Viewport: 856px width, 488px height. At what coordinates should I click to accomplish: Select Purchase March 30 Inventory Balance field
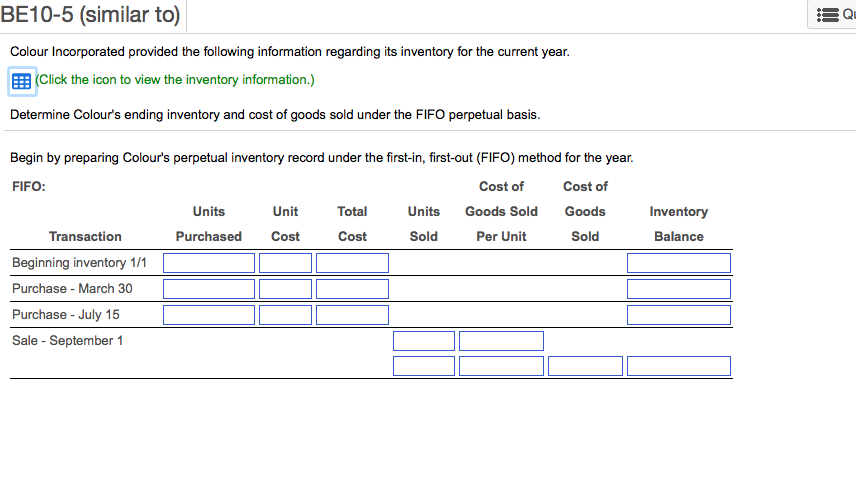[678, 289]
